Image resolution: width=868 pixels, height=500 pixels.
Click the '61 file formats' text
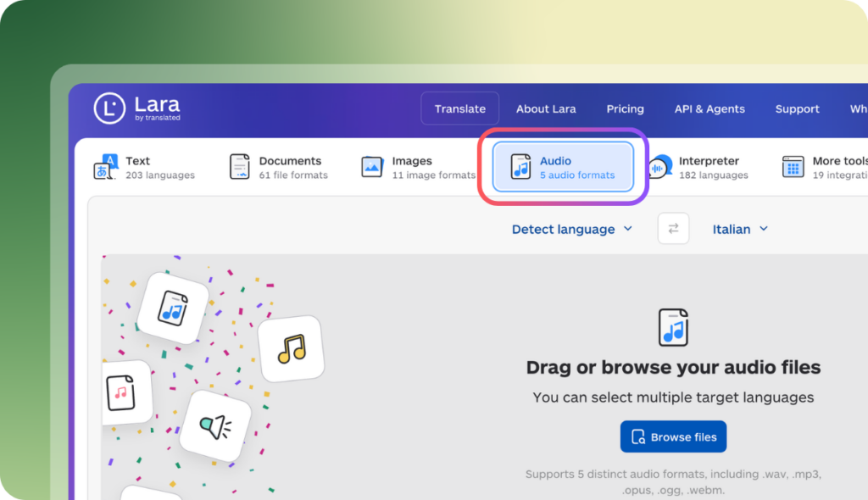[293, 175]
